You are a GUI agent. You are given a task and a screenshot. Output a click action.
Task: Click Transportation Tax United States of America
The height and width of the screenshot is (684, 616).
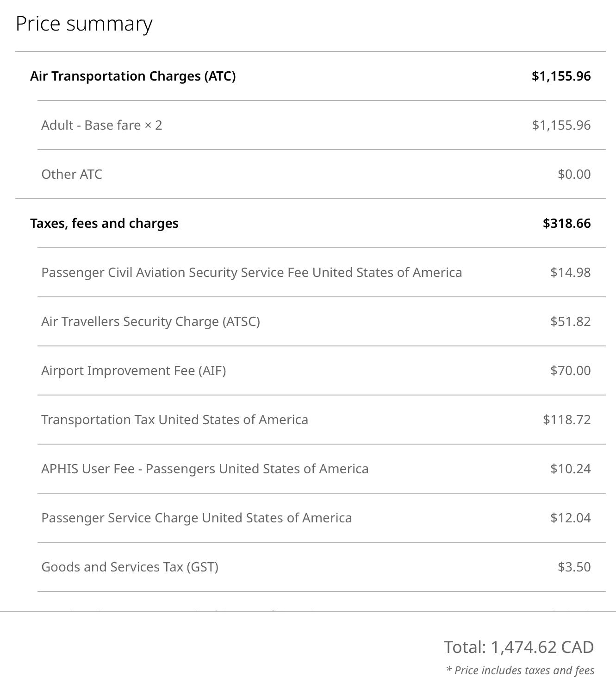[174, 420]
